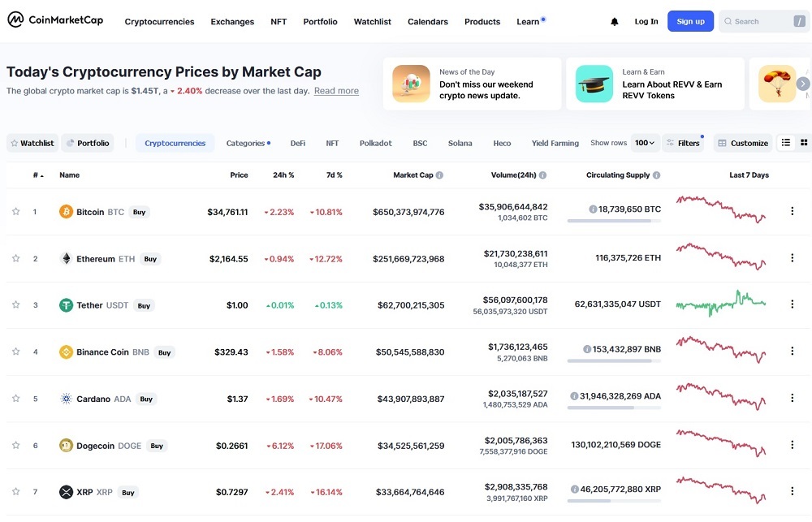Image resolution: width=812 pixels, height=522 pixels.
Task: Toggle the watchlist star for Cardano
Action: (x=15, y=399)
